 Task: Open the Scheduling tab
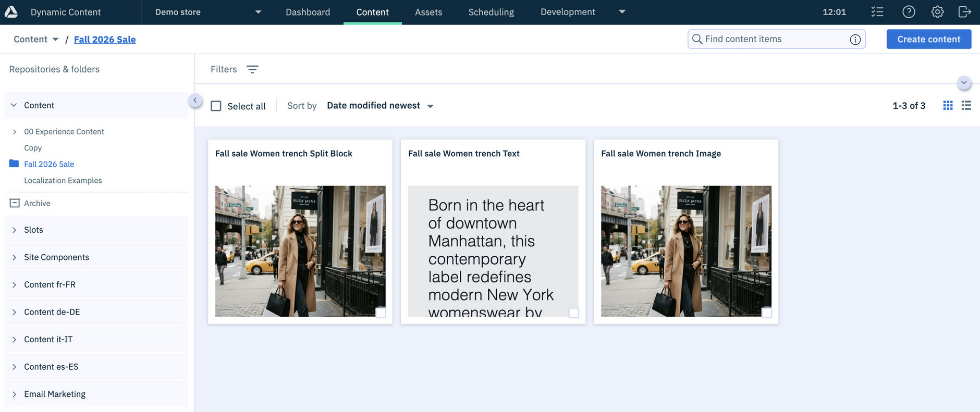(491, 12)
